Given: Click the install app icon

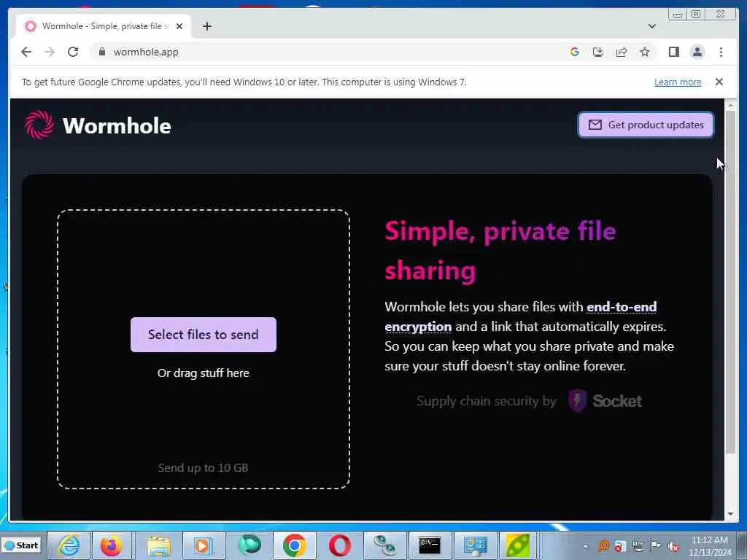Looking at the screenshot, I should tap(598, 52).
